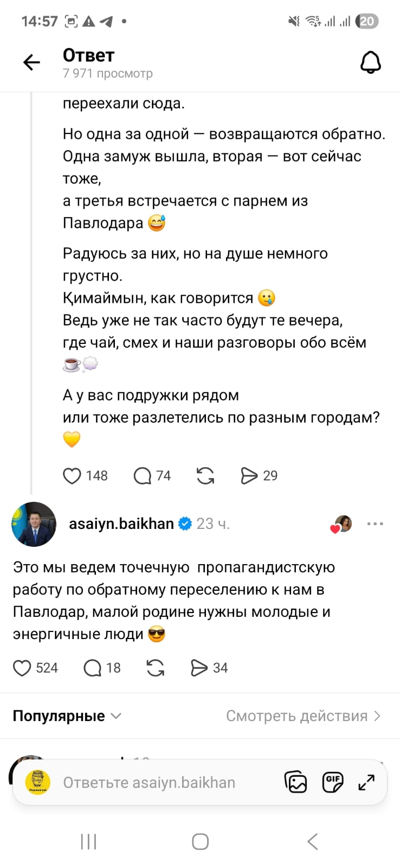Open the three-dot menu on the asaiyn.baikhan reply

pyautogui.click(x=375, y=524)
